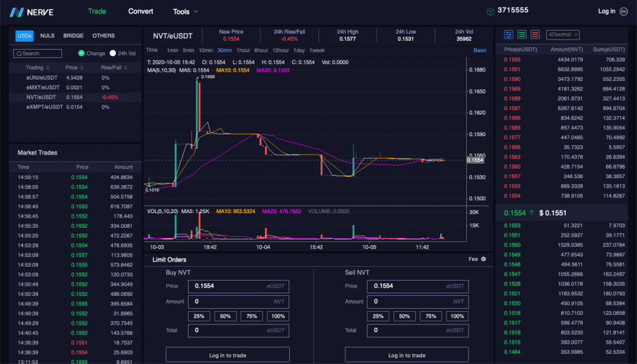Click the Sell NVT Amount field
Image resolution: width=637 pixels, height=364 pixels.
(x=418, y=302)
